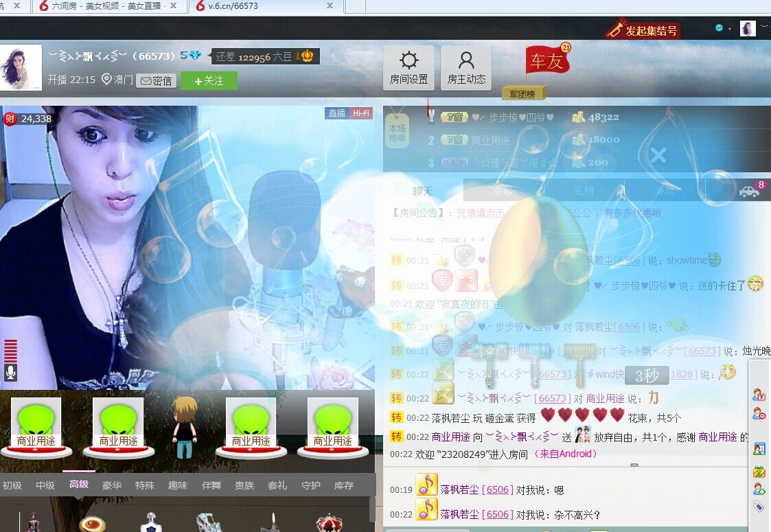
Task: Open the 贵族 gift tab
Action: [x=244, y=485]
